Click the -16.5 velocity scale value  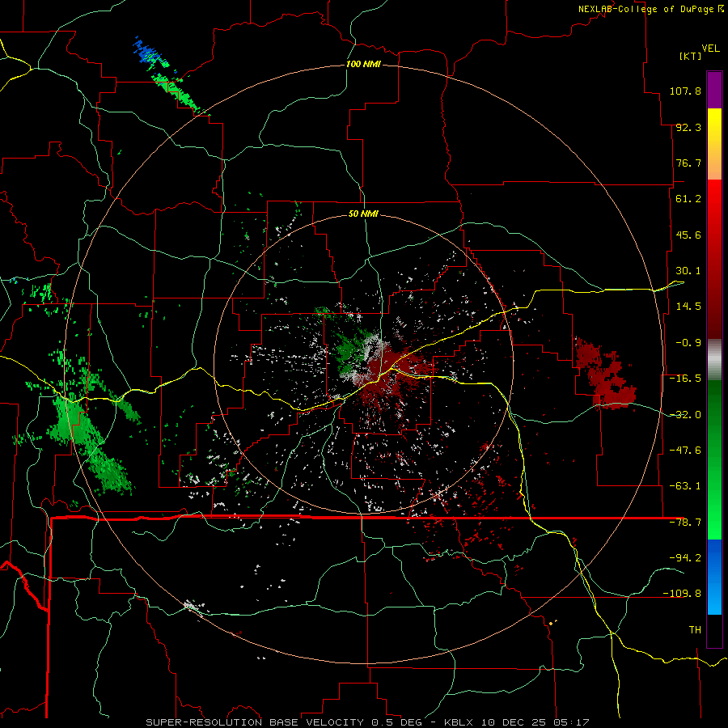(685, 379)
